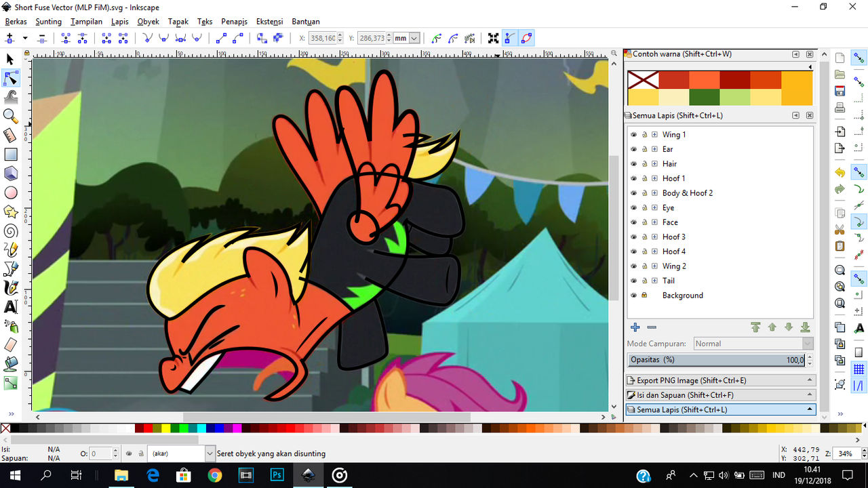The image size is (868, 488).
Task: Toggle show path outline button
Action: pos(526,39)
